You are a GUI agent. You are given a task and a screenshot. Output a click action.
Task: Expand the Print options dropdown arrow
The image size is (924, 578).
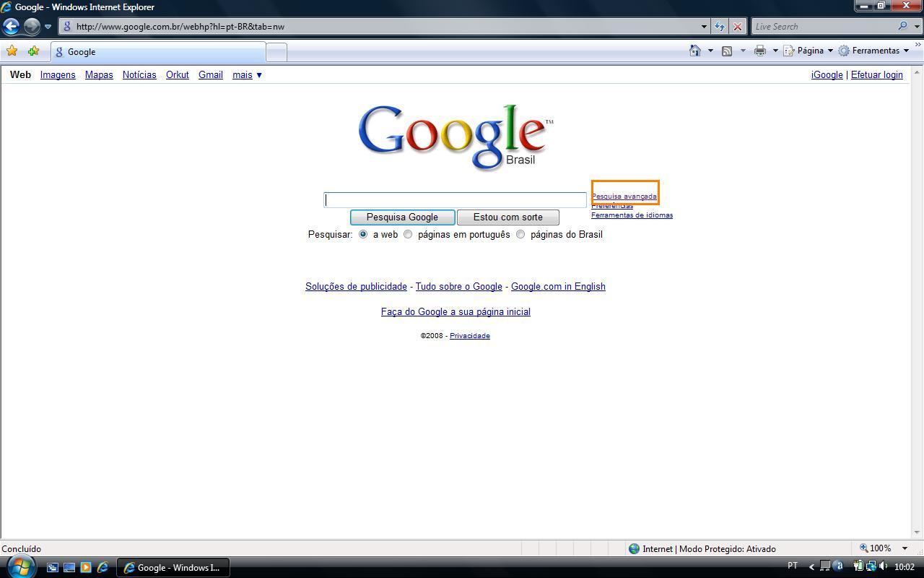click(x=775, y=51)
